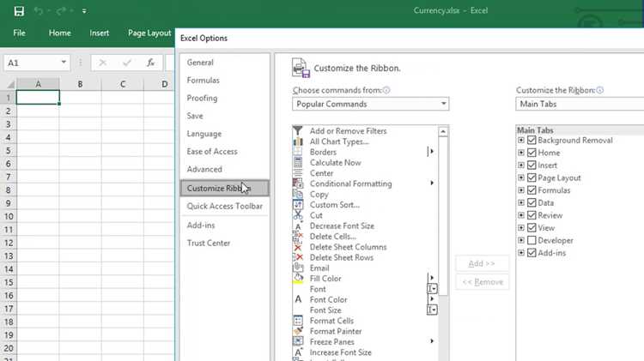Uncheck the Background Removal checkbox

(x=532, y=141)
